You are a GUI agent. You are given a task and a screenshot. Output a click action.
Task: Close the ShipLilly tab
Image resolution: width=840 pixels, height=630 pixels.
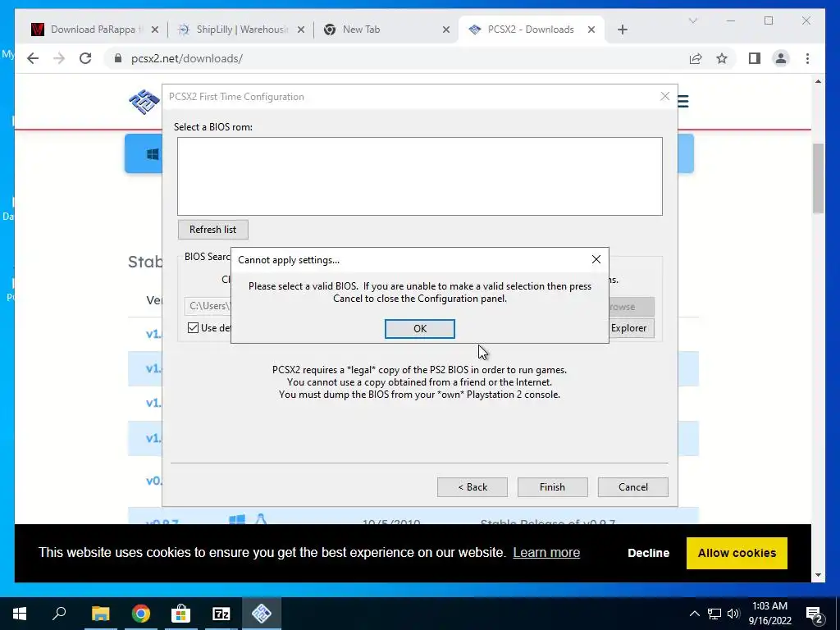pos(300,30)
